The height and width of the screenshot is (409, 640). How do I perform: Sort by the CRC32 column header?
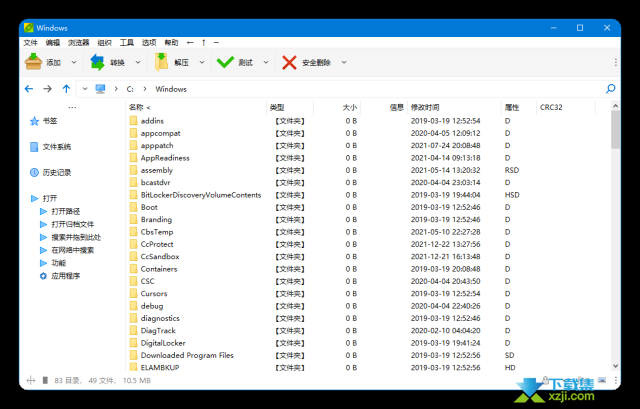coord(566,107)
